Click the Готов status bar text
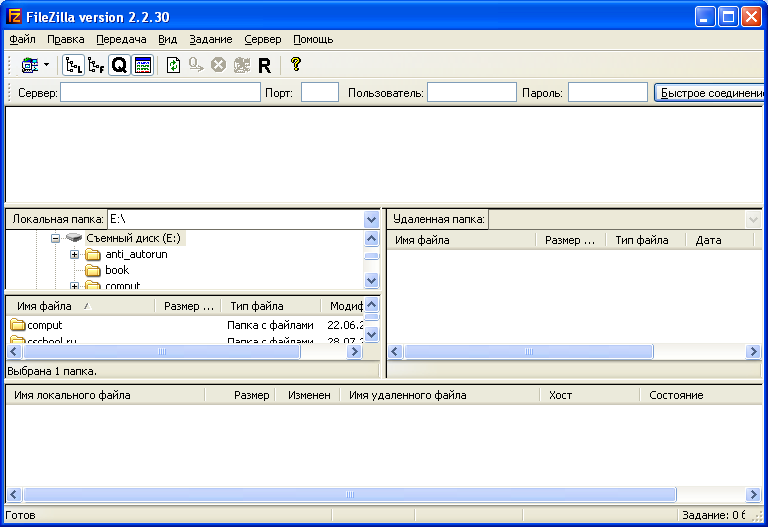This screenshot has width=768, height=527. 20,515
